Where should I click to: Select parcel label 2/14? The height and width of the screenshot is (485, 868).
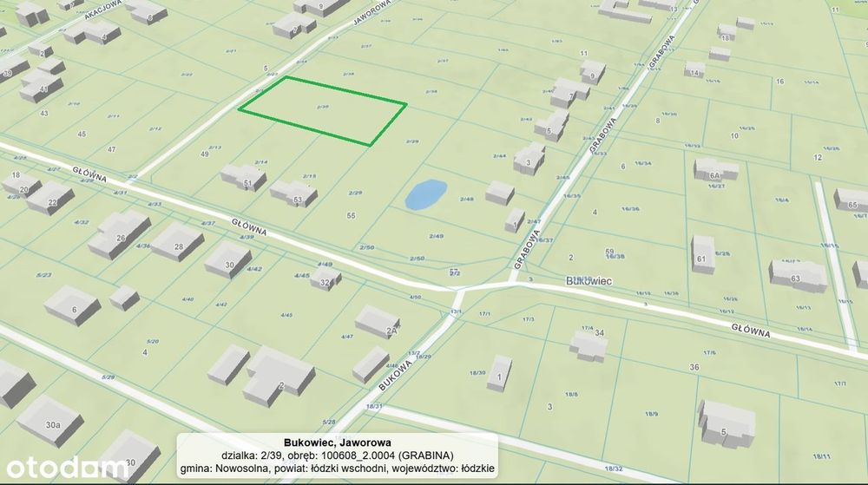point(260,162)
